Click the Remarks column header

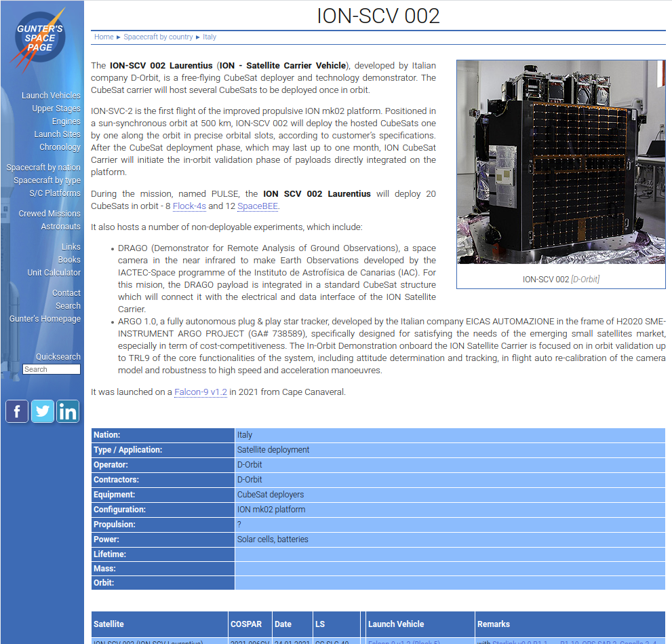coord(570,624)
